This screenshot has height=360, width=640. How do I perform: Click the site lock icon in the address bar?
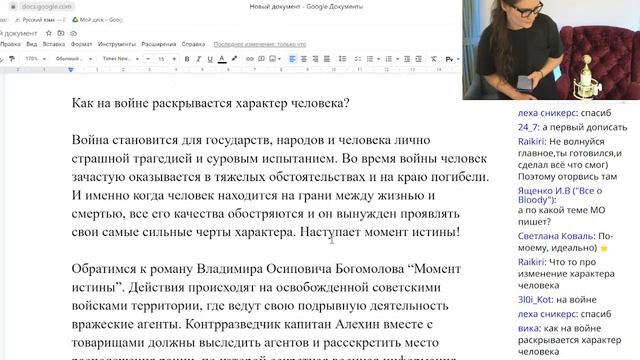click(13, 7)
